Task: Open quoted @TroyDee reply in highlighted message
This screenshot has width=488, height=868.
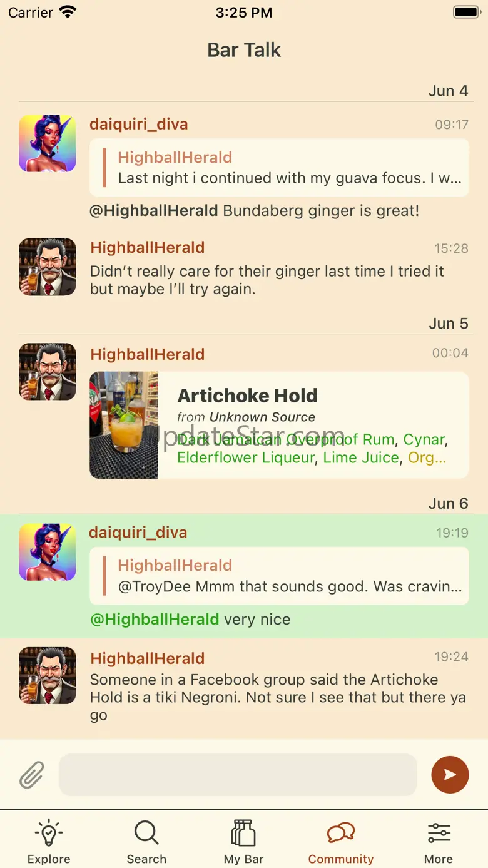Action: coord(279,576)
